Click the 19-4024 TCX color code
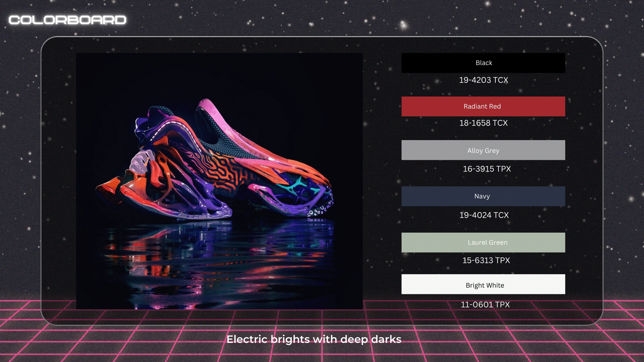This screenshot has width=644, height=362. click(x=484, y=215)
